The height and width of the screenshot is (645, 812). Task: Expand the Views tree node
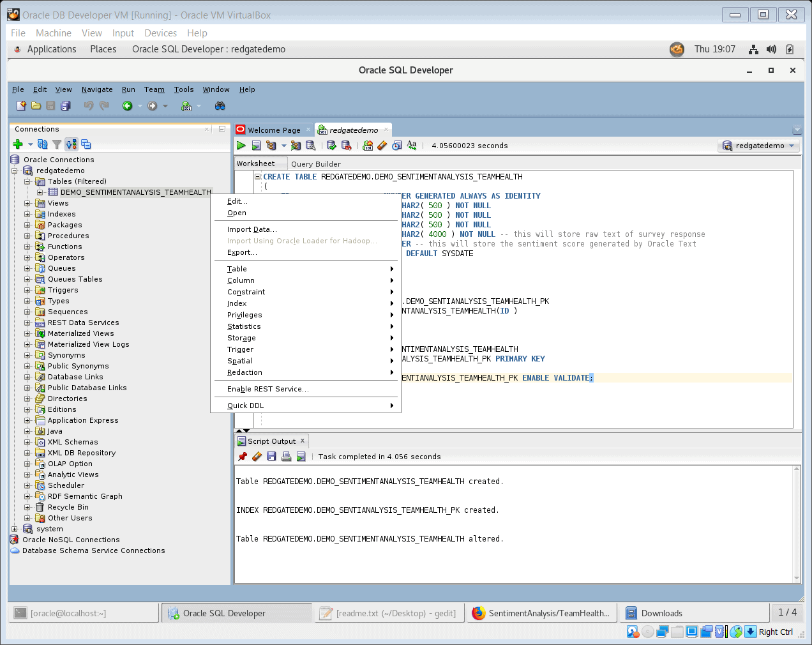tap(27, 203)
